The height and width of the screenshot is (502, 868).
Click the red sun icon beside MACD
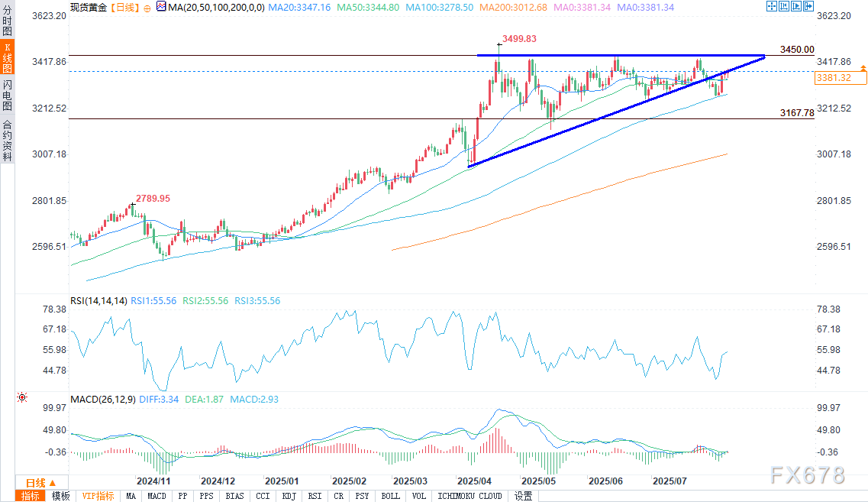[x=21, y=397]
